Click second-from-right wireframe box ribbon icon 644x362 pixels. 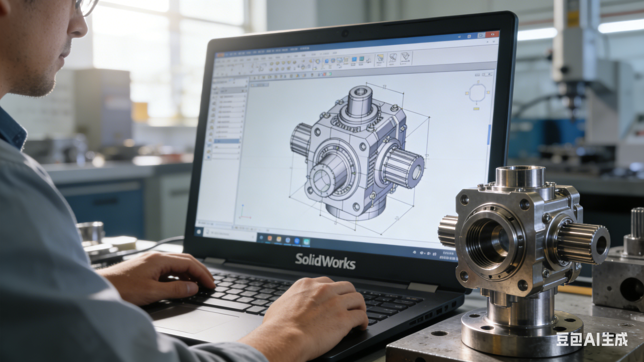click(x=393, y=58)
